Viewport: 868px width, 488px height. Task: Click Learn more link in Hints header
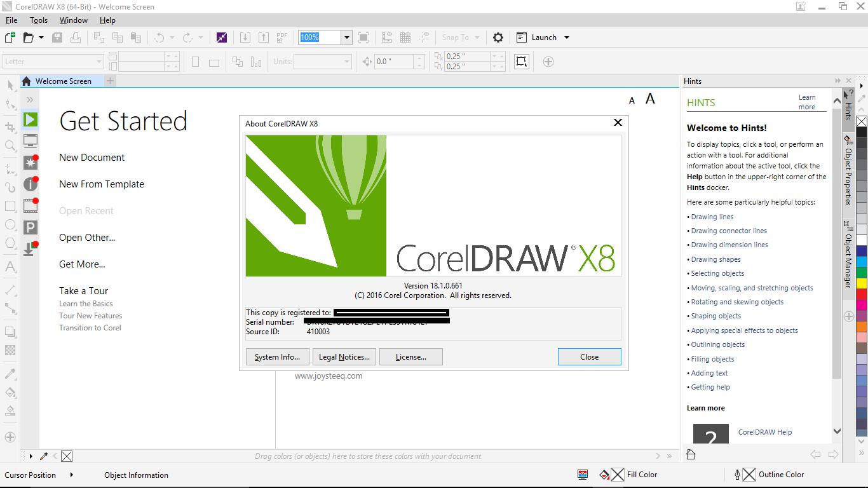pyautogui.click(x=807, y=102)
